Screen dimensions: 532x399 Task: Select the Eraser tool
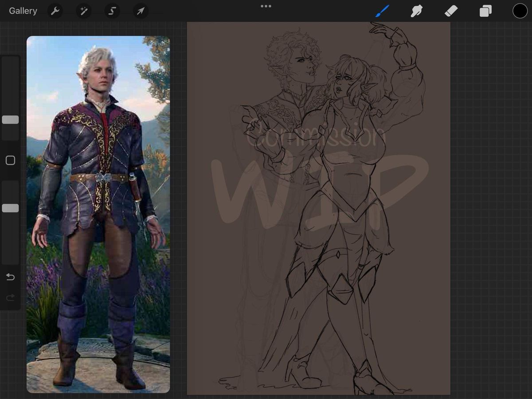point(451,11)
